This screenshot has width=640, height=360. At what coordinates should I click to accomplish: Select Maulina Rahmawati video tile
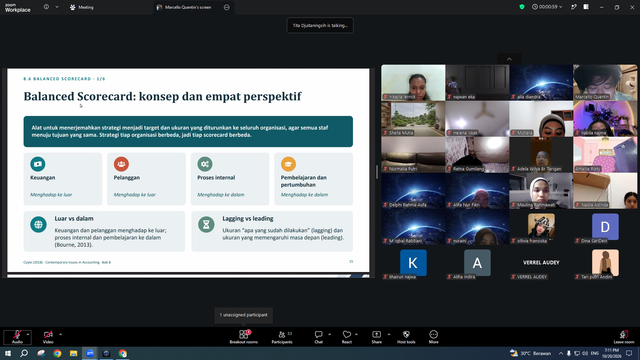tap(541, 190)
